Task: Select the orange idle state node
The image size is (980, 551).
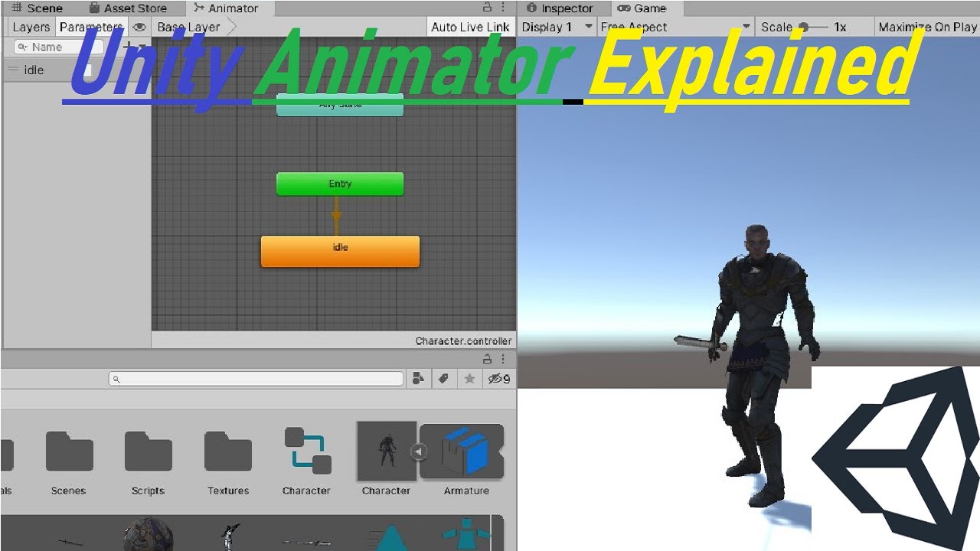Action: click(x=340, y=251)
